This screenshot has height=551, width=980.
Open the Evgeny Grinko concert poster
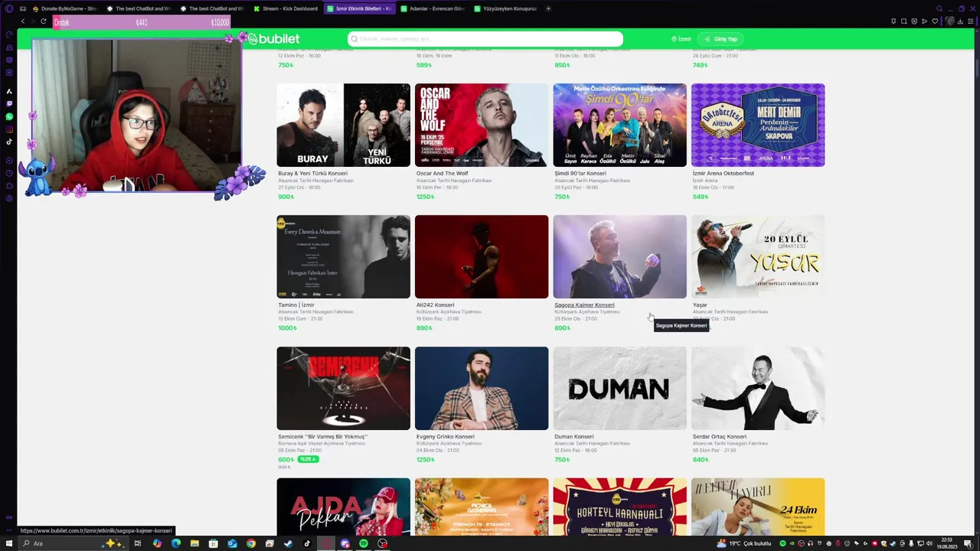[482, 388]
